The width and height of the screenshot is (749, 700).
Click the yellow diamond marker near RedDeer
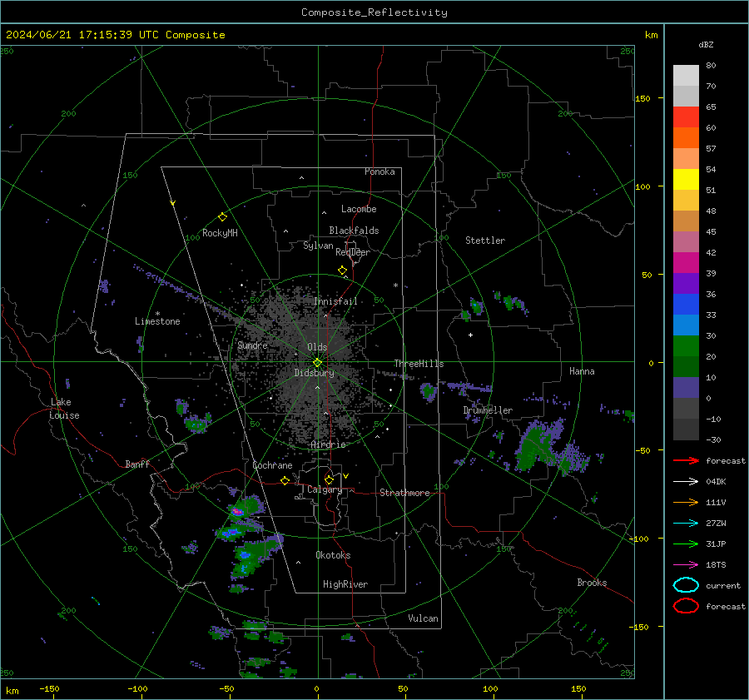[343, 271]
